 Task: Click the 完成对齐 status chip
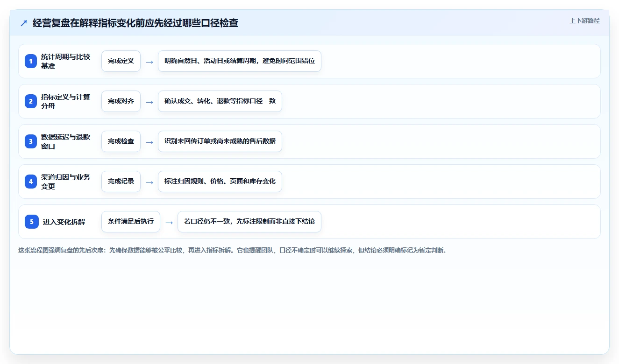coord(121,101)
